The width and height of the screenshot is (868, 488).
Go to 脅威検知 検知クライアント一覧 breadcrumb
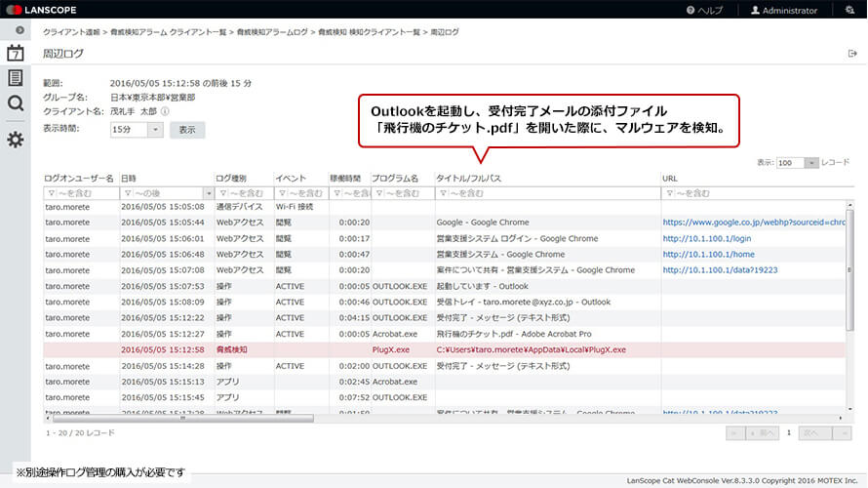coord(370,32)
